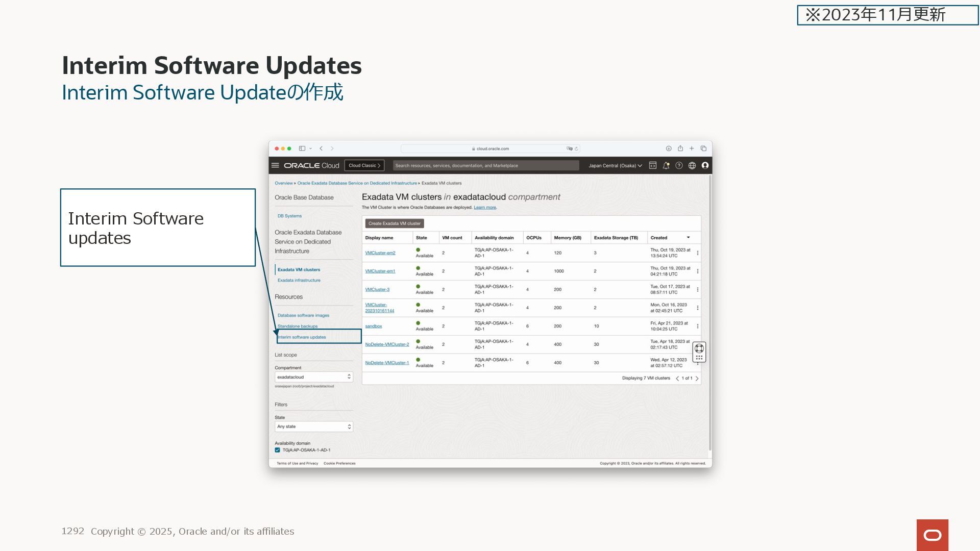980x551 pixels.
Task: Click the Cloud Classic button
Action: tap(364, 165)
